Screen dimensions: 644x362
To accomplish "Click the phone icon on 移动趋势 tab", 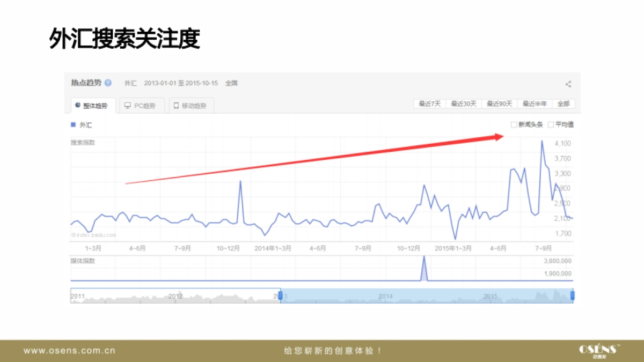I will (176, 105).
